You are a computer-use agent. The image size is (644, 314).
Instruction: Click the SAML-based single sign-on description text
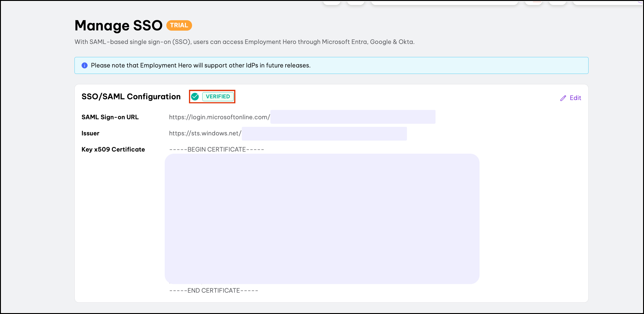tap(244, 42)
